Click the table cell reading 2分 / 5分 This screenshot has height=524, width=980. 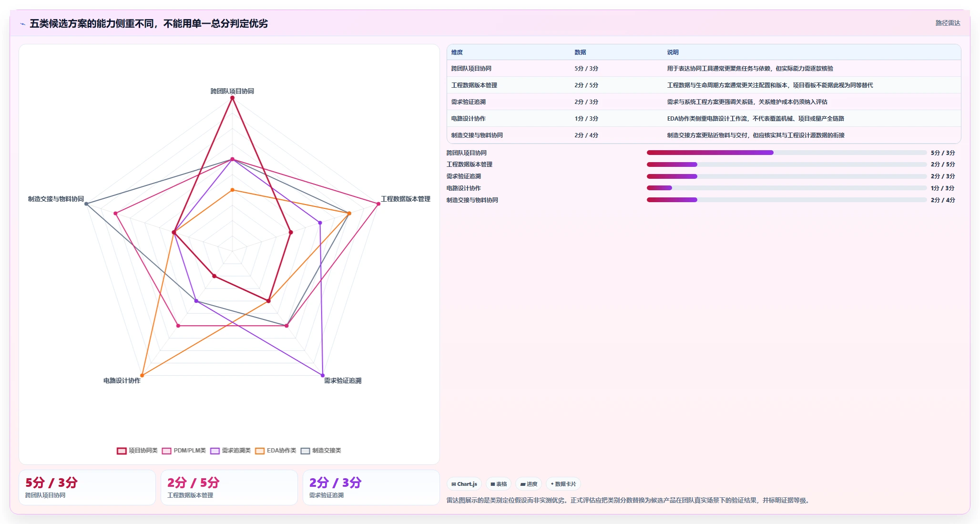(586, 85)
